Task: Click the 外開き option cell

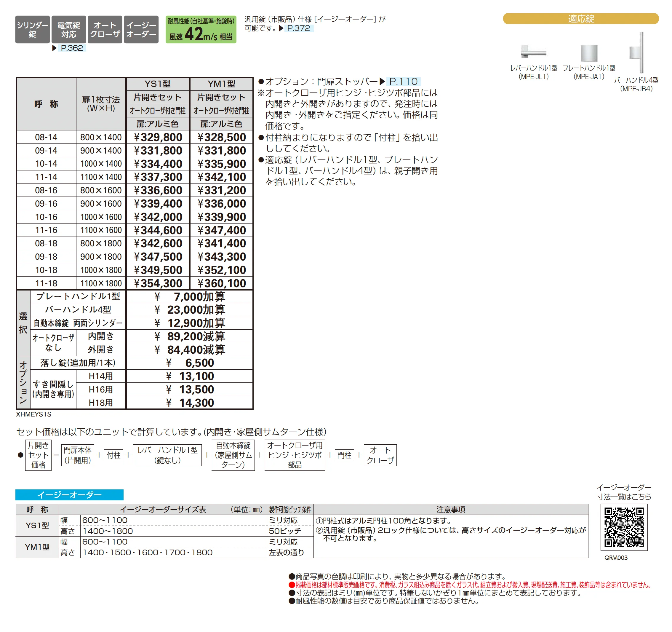Action: (x=101, y=350)
